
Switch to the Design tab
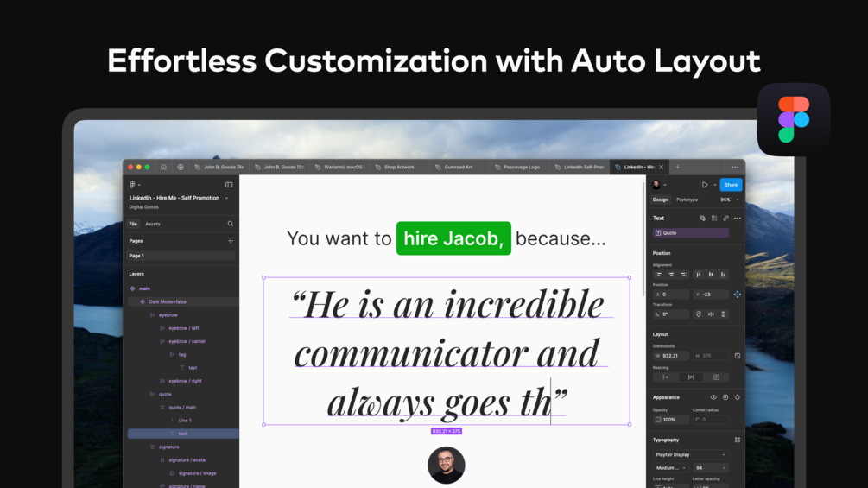(661, 200)
